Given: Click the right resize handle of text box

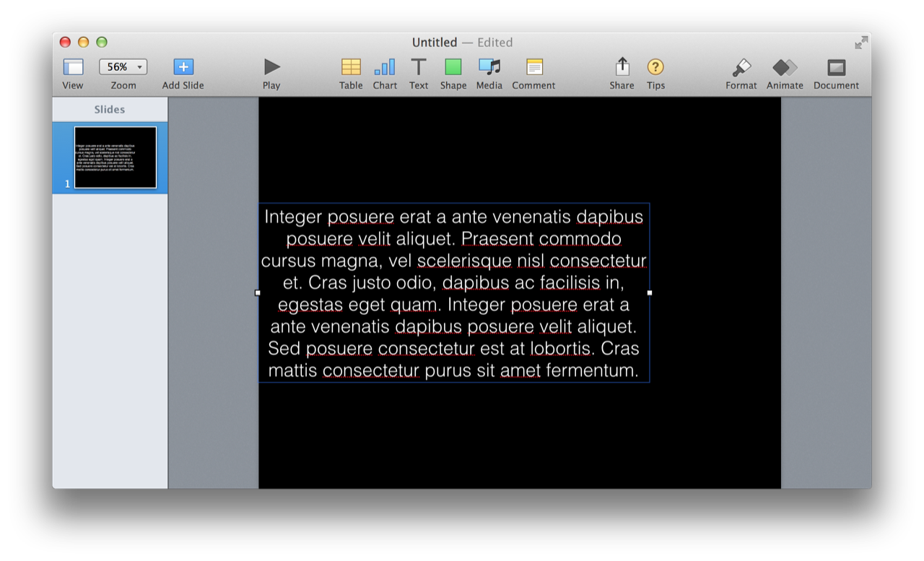Looking at the screenshot, I should pos(650,293).
